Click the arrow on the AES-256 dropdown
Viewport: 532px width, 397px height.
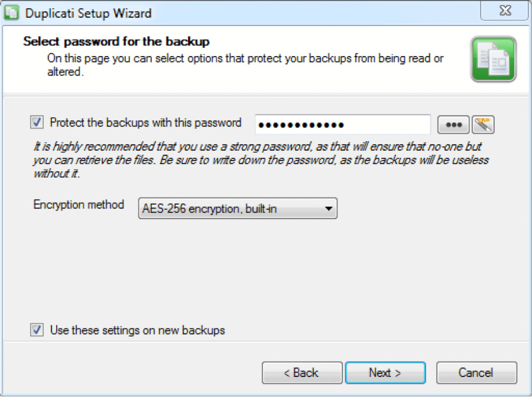pyautogui.click(x=328, y=209)
